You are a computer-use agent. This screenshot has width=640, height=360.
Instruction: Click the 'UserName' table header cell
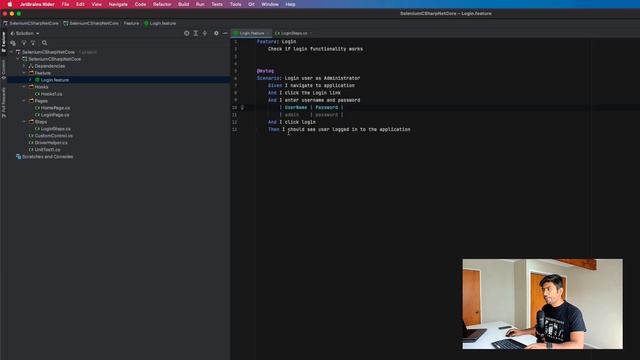(296, 107)
